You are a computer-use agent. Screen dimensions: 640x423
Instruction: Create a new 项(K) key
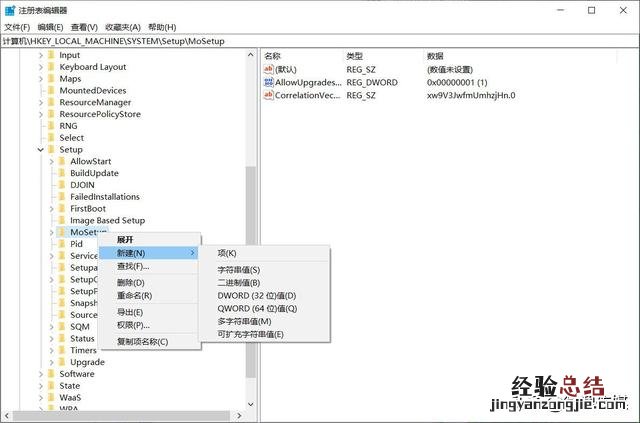[264, 253]
